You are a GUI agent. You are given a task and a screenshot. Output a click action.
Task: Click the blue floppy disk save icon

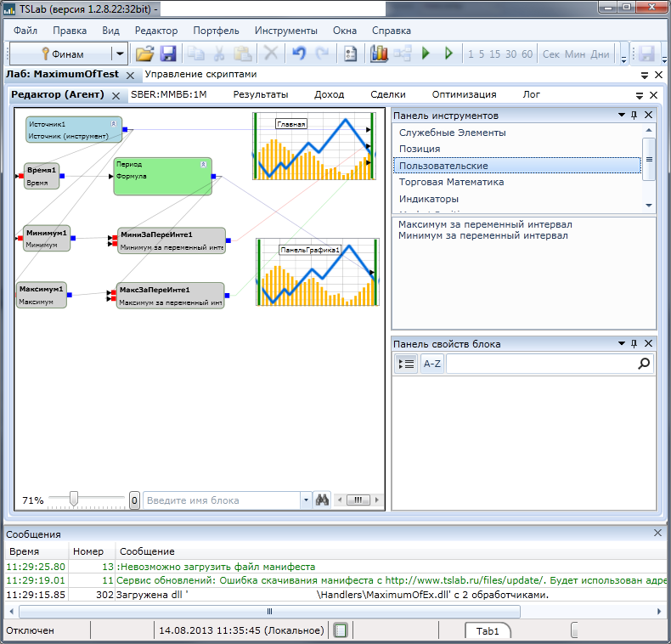[x=167, y=54]
